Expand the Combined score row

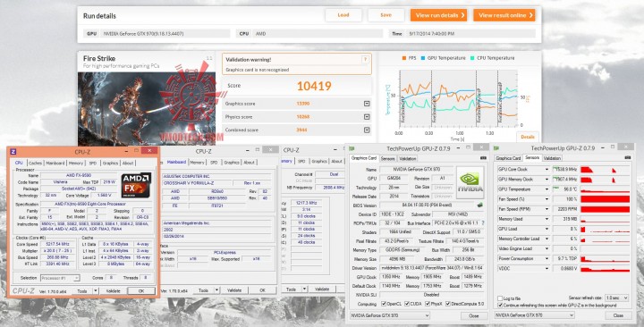[367, 130]
